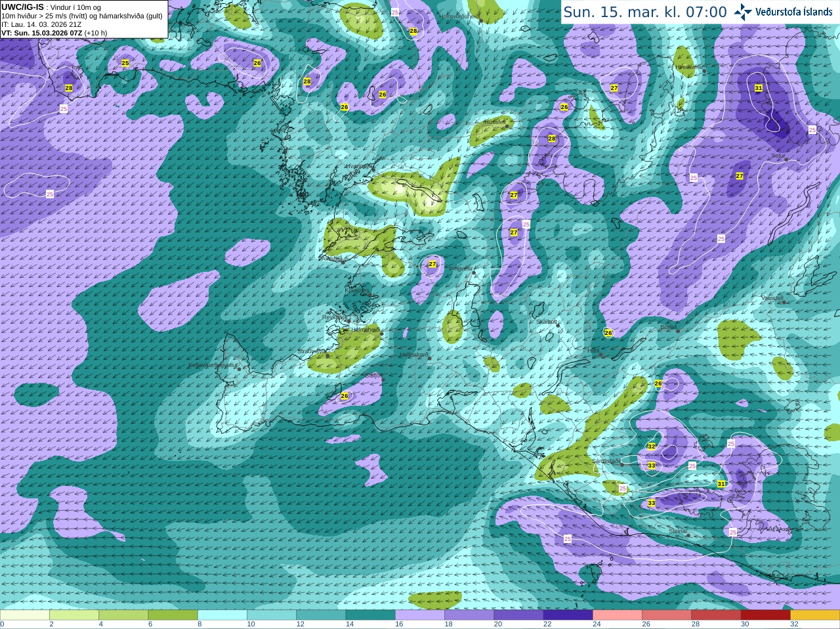Viewport: 840px width, 629px height.
Task: Click the Veðurstofa Íslands logo emblem
Action: (x=743, y=11)
